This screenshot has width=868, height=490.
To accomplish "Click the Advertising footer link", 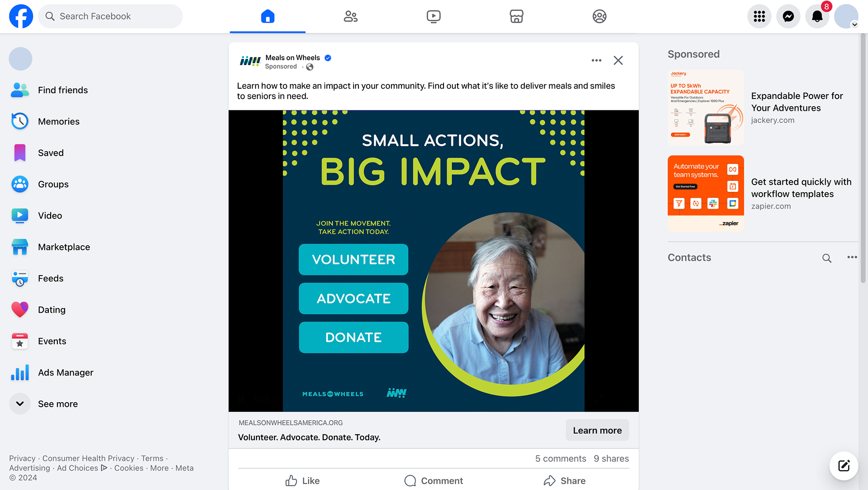I will pos(29,468).
